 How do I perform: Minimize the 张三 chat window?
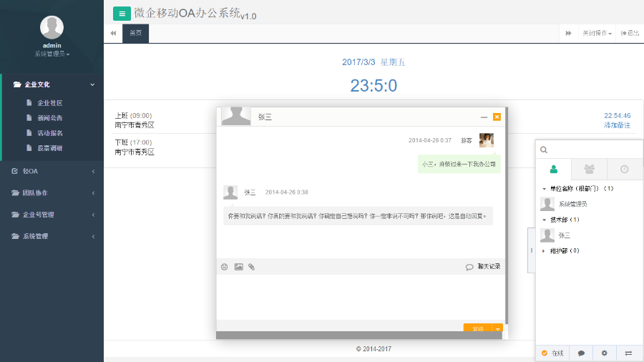484,117
